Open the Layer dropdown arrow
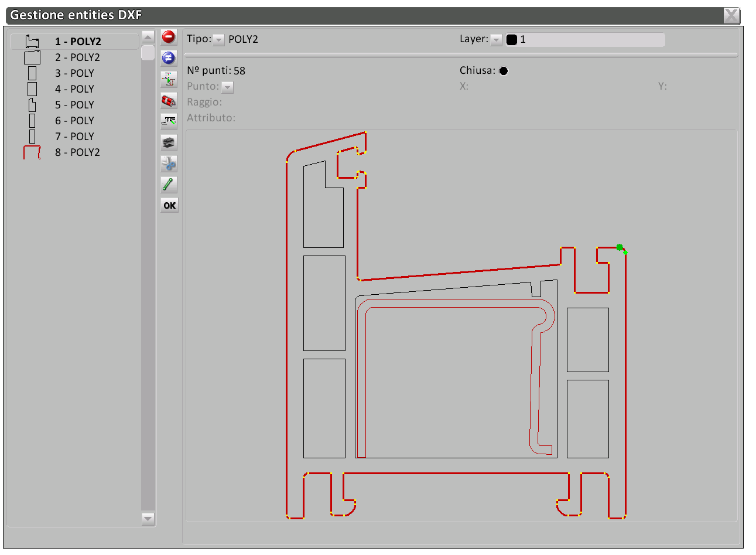Screen dimensions: 756x555 [x=497, y=40]
